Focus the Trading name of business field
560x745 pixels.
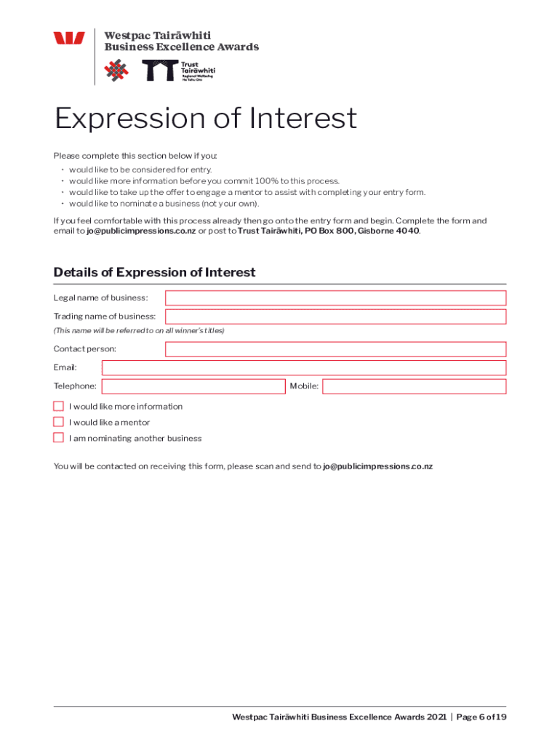pyautogui.click(x=335, y=316)
